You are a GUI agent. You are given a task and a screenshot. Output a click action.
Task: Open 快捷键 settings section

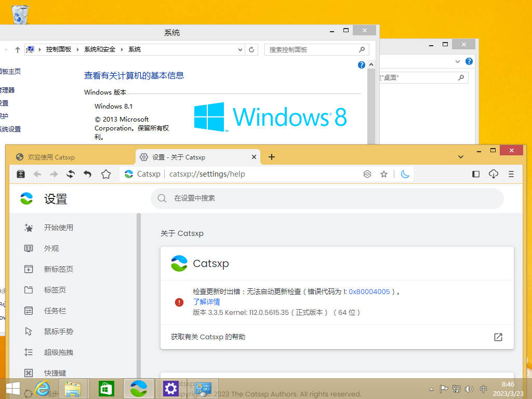pos(55,373)
